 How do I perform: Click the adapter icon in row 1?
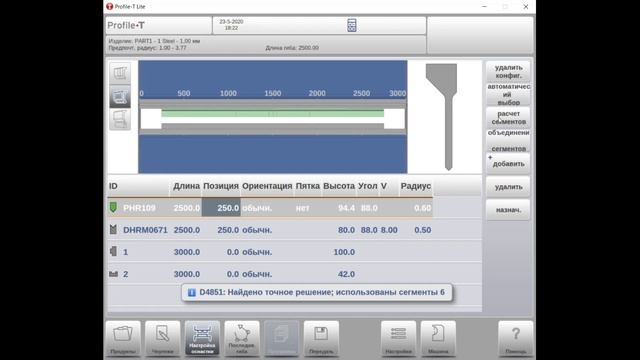(113, 251)
